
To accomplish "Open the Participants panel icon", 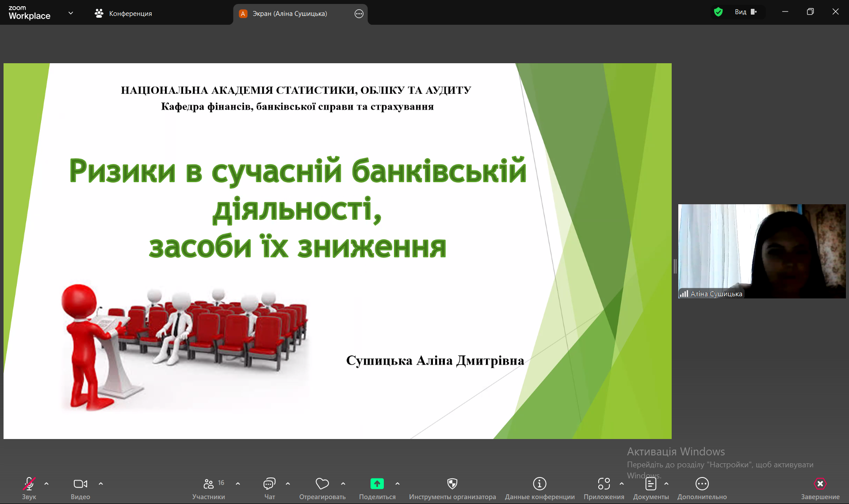I will tap(208, 484).
